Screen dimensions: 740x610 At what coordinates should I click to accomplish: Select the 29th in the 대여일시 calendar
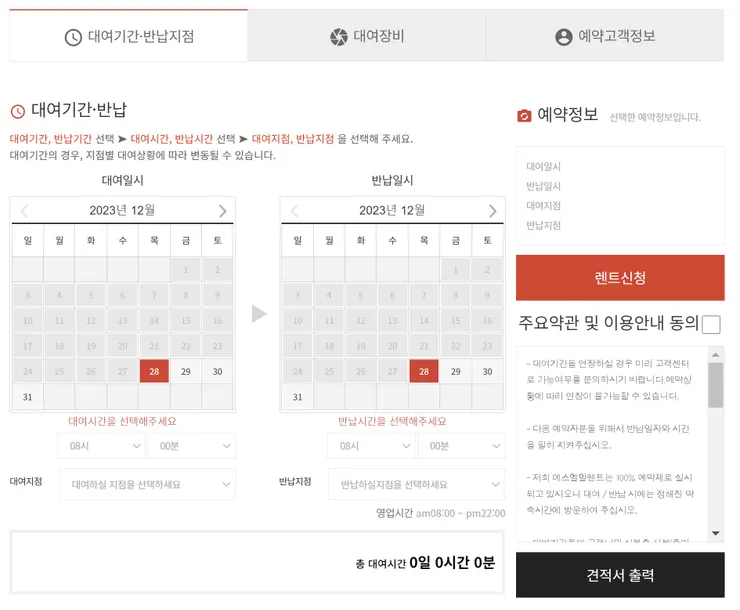(186, 371)
